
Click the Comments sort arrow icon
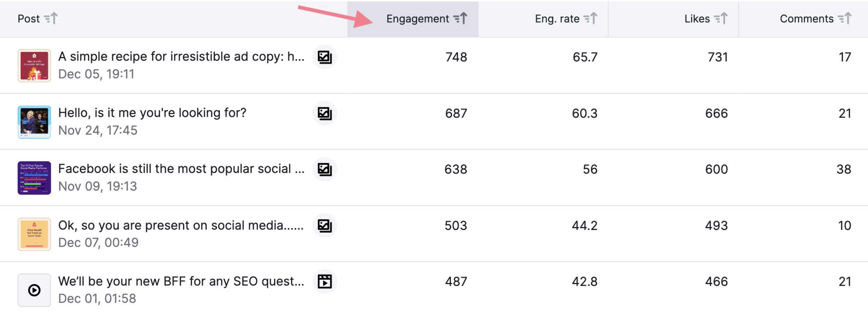(845, 18)
